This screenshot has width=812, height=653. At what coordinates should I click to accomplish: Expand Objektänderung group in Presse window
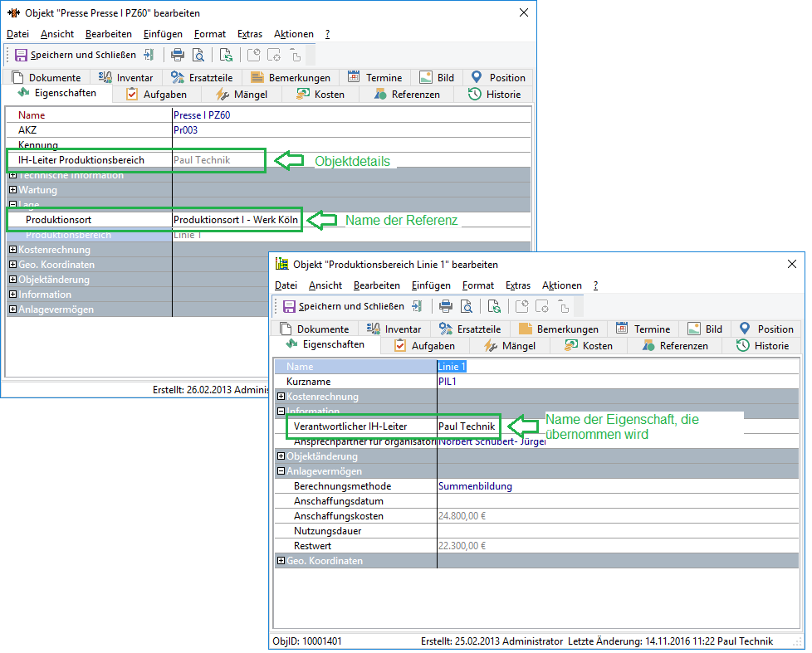coord(13,280)
